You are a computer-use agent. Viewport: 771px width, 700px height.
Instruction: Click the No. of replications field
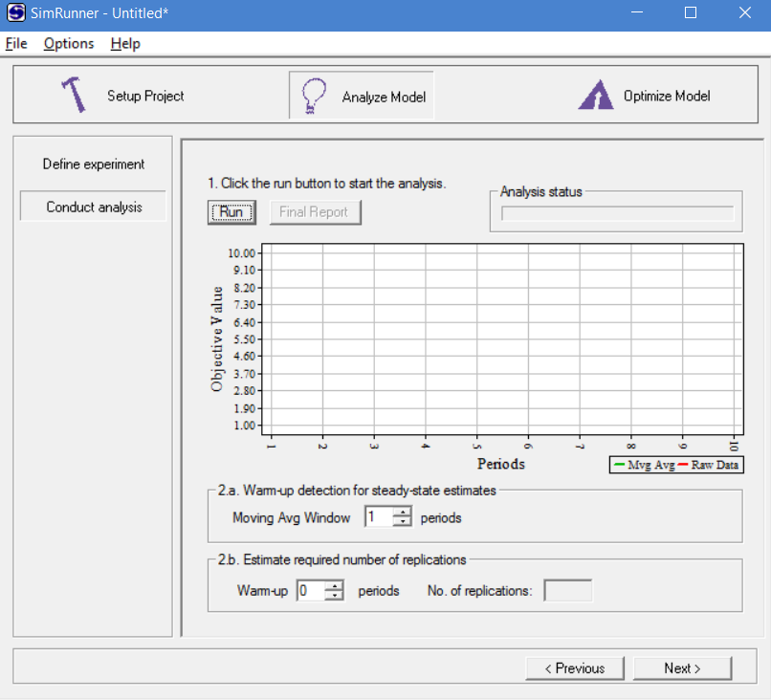[568, 590]
